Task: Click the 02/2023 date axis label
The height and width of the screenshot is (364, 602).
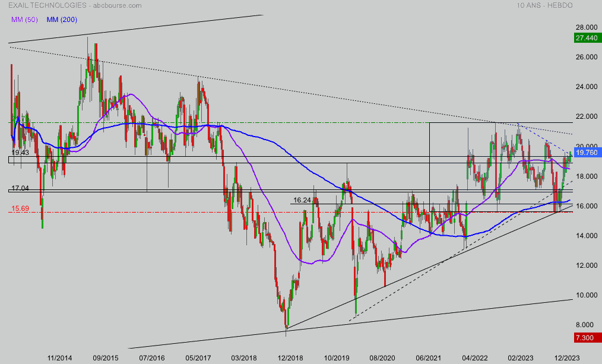Action: (x=521, y=358)
